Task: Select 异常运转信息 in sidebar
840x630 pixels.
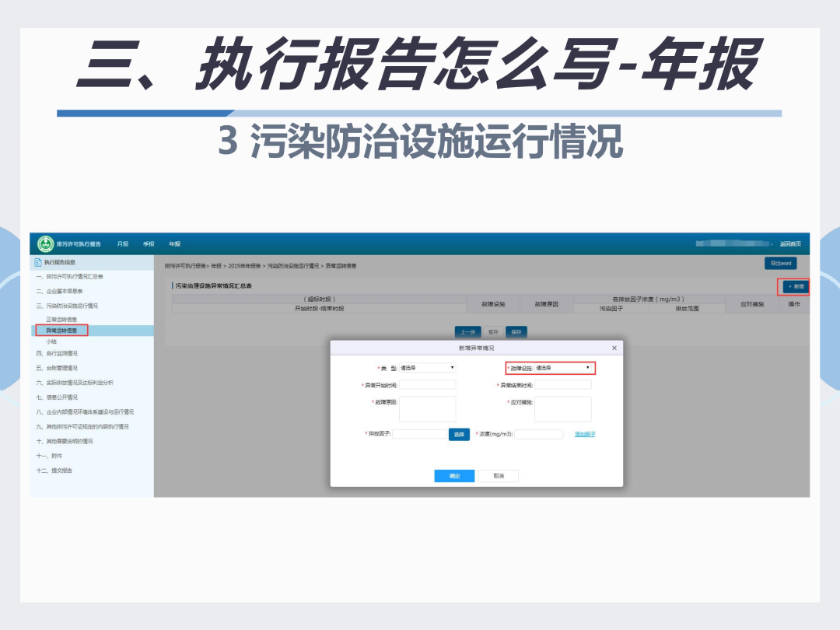Action: tap(61, 331)
